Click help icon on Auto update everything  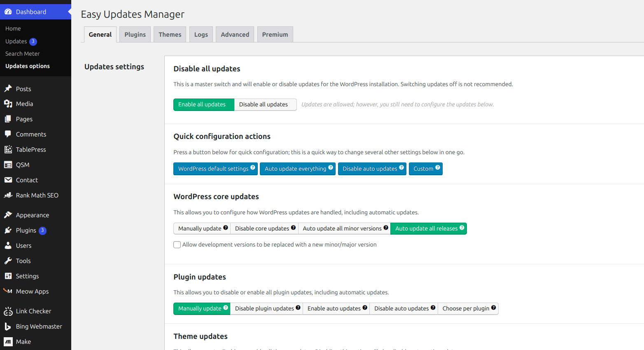tap(331, 167)
